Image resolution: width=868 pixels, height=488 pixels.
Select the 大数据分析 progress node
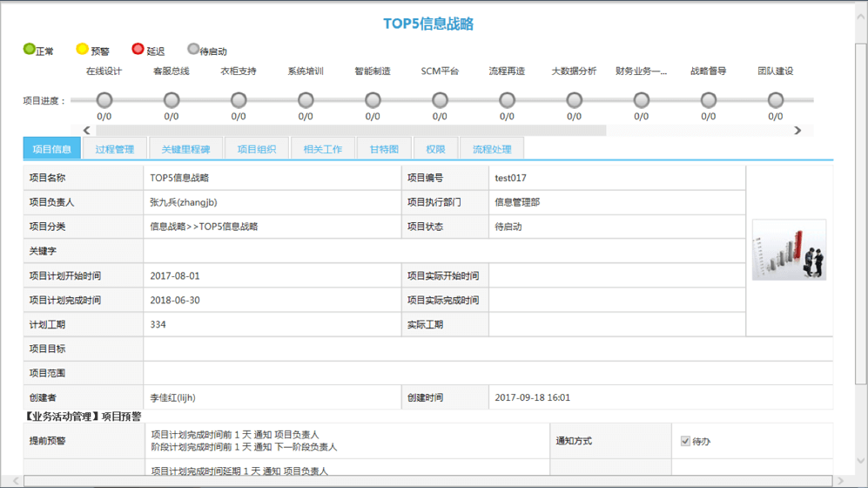(x=574, y=100)
